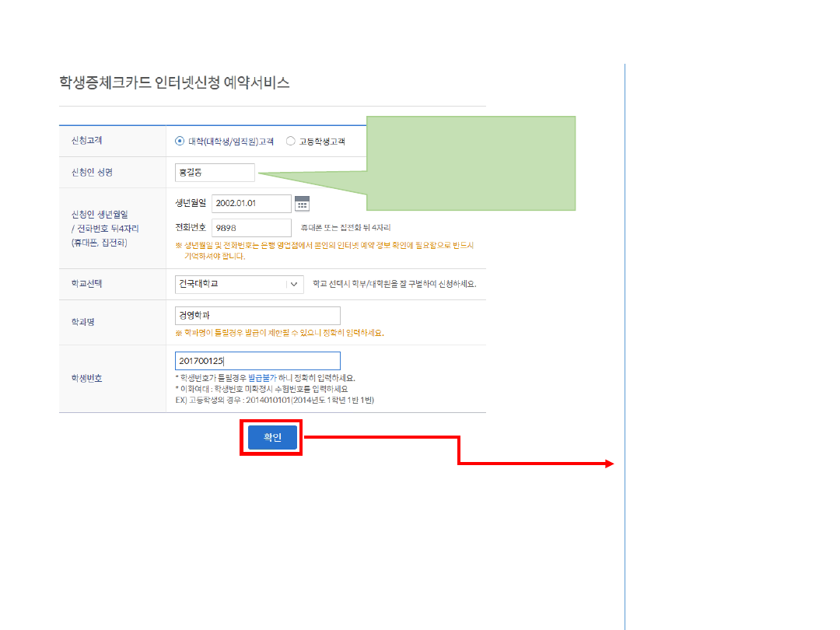The width and height of the screenshot is (840, 630).
Task: Click the 학생번호 row label
Action: [86, 379]
